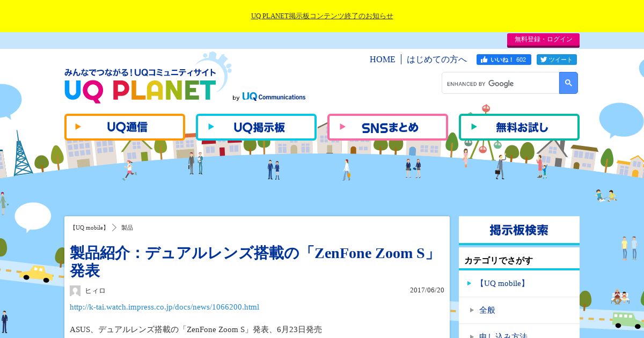Open the 無料お試し menu
The image size is (644, 338).
coord(519,127)
